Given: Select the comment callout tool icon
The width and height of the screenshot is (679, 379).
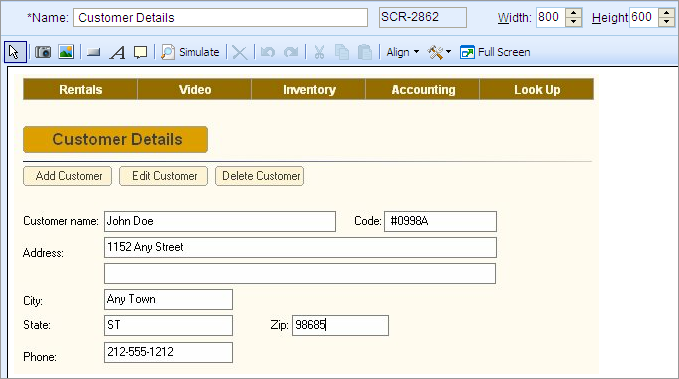Looking at the screenshot, I should [x=140, y=52].
